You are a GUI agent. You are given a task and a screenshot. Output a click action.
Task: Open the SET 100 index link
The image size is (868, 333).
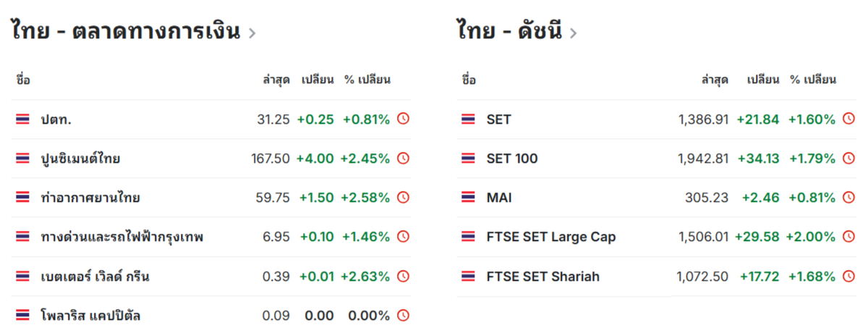[x=511, y=159]
